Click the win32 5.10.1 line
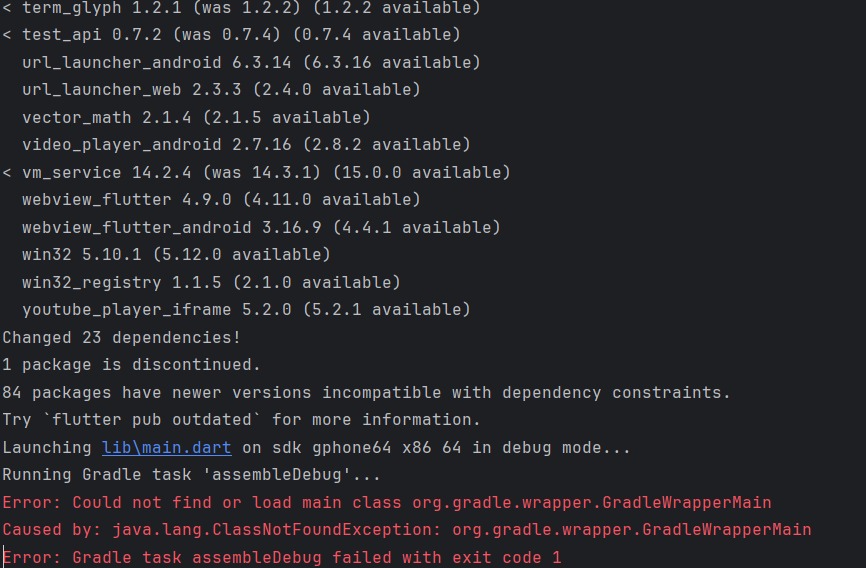This screenshot has height=568, width=866. coord(176,255)
